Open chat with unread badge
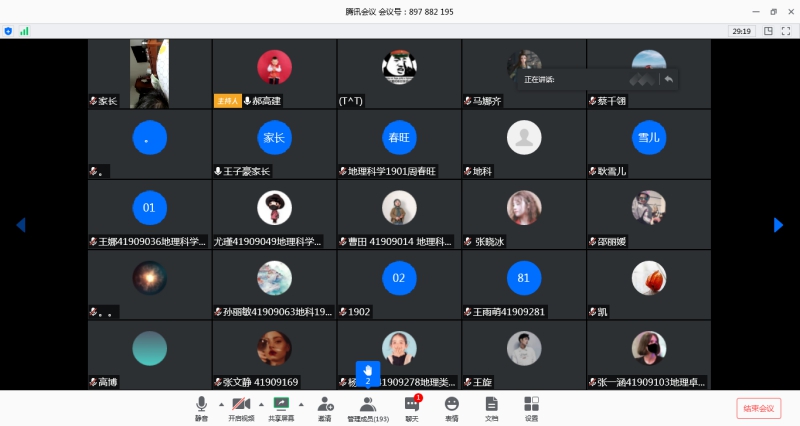Screen dimensions: 800x426 [412, 408]
